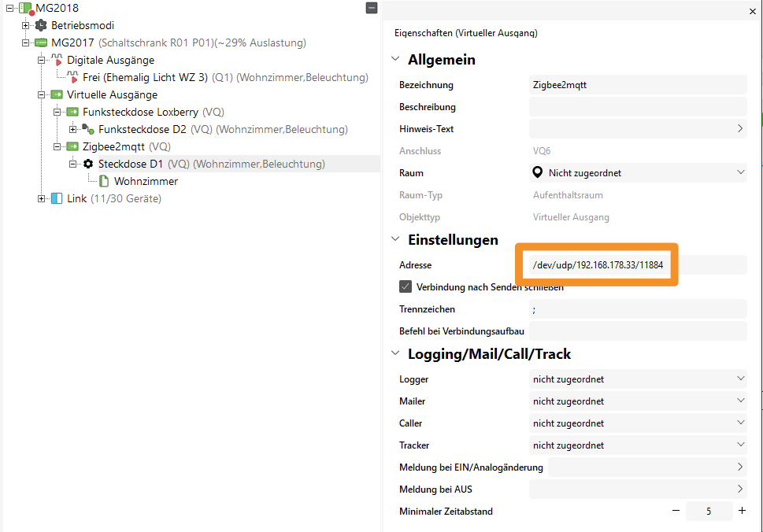Collapse the Allgemein properties section
The width and height of the screenshot is (763, 532).
coord(395,60)
